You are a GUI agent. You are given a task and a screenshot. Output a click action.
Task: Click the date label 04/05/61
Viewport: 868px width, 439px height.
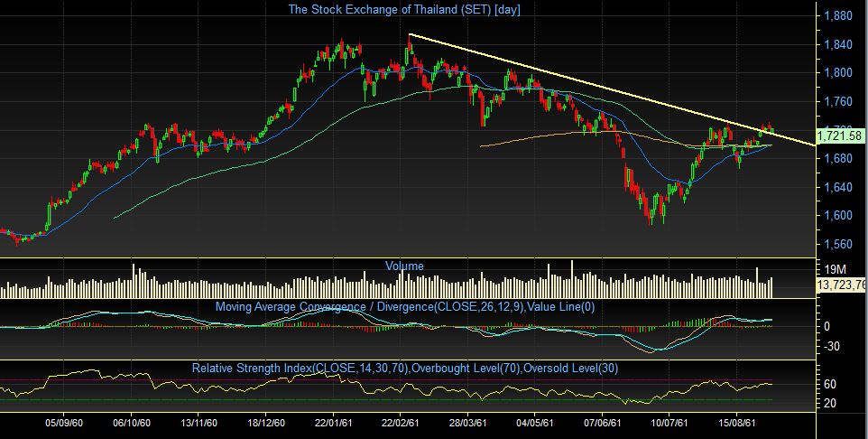(x=535, y=423)
